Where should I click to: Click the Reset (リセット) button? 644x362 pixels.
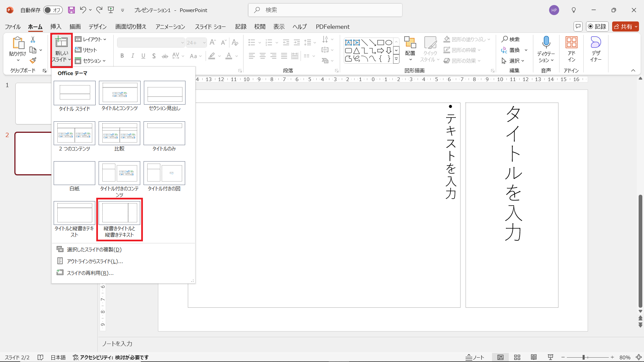pyautogui.click(x=86, y=50)
